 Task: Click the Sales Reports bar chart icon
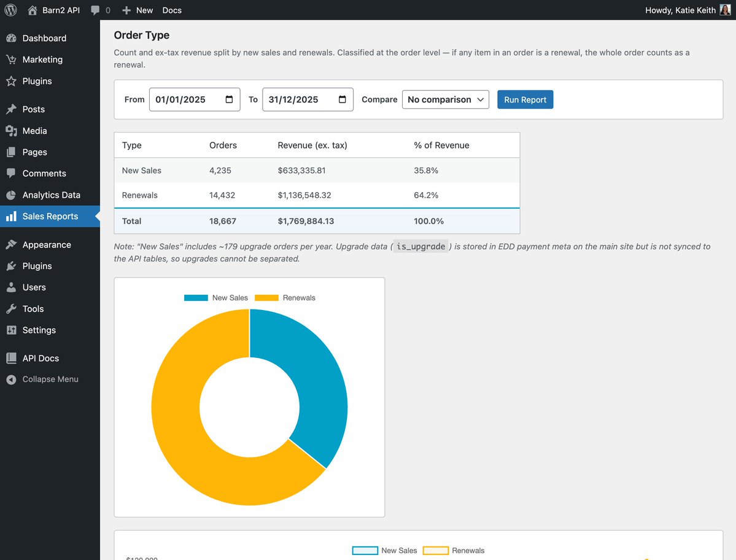pyautogui.click(x=11, y=216)
